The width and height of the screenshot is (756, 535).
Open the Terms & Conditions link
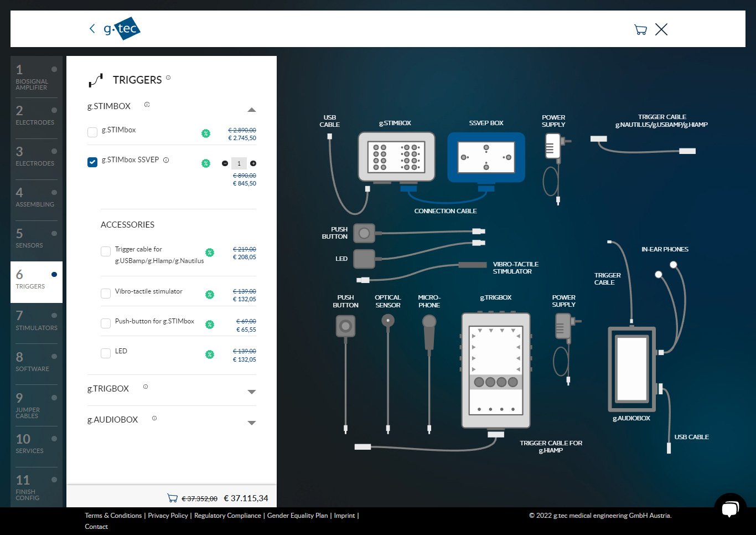click(113, 516)
